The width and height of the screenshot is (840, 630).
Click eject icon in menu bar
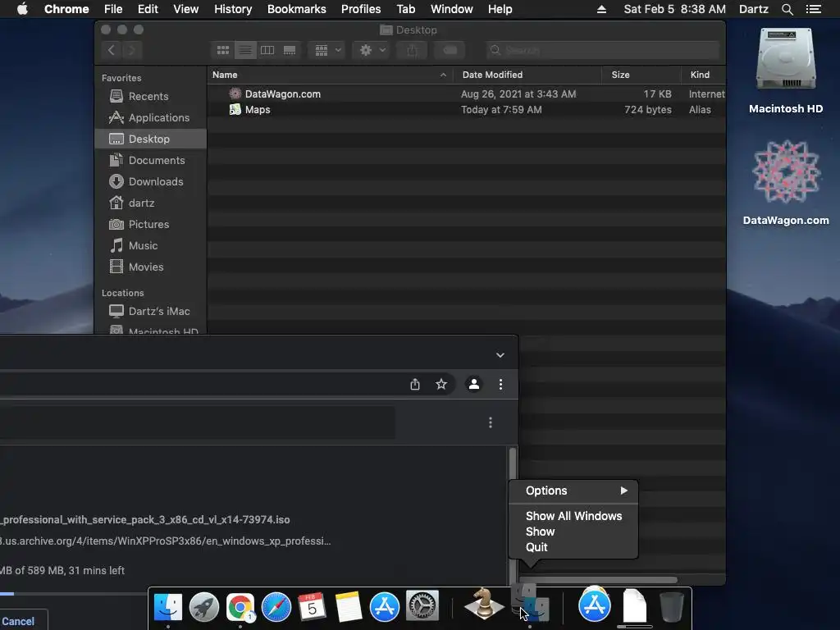tap(601, 9)
